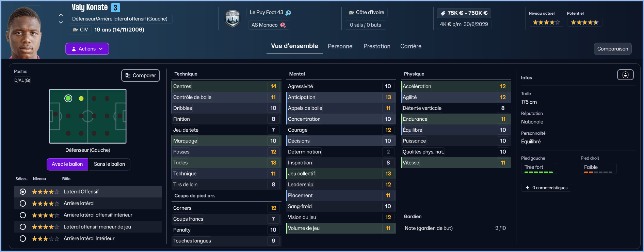
Task: Open the player attribute analysis icon in Infos
Action: [x=625, y=75]
